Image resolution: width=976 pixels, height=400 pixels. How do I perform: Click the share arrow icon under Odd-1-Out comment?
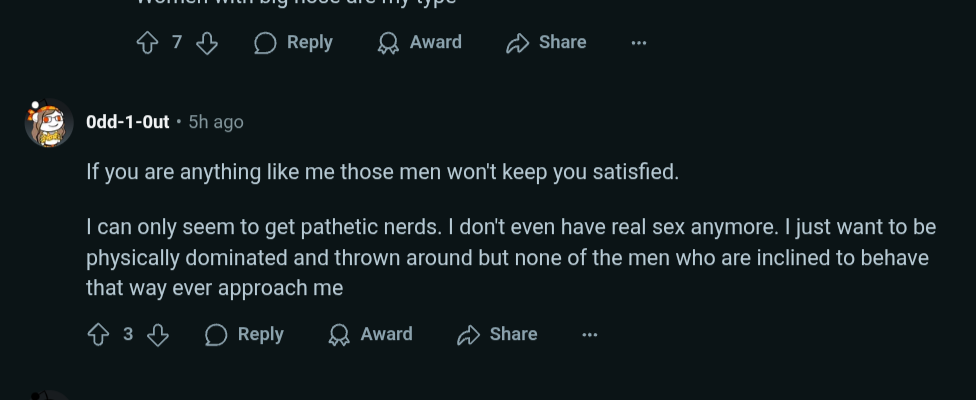(x=468, y=335)
